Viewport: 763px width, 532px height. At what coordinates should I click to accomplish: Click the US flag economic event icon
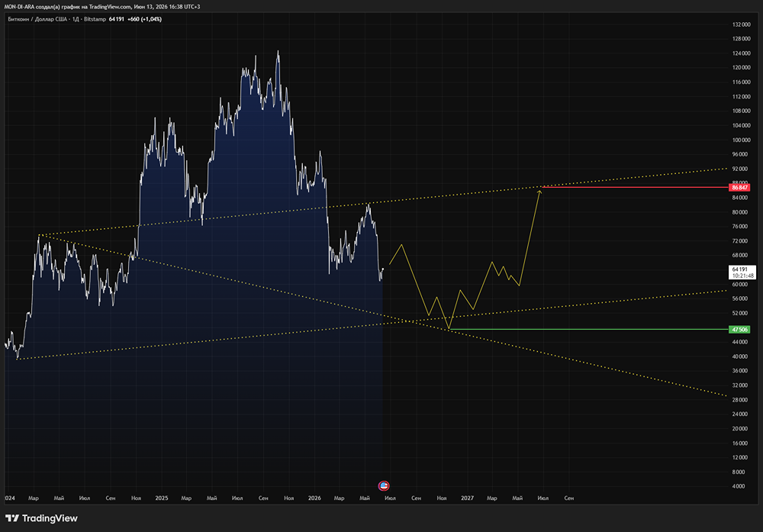pyautogui.click(x=384, y=485)
